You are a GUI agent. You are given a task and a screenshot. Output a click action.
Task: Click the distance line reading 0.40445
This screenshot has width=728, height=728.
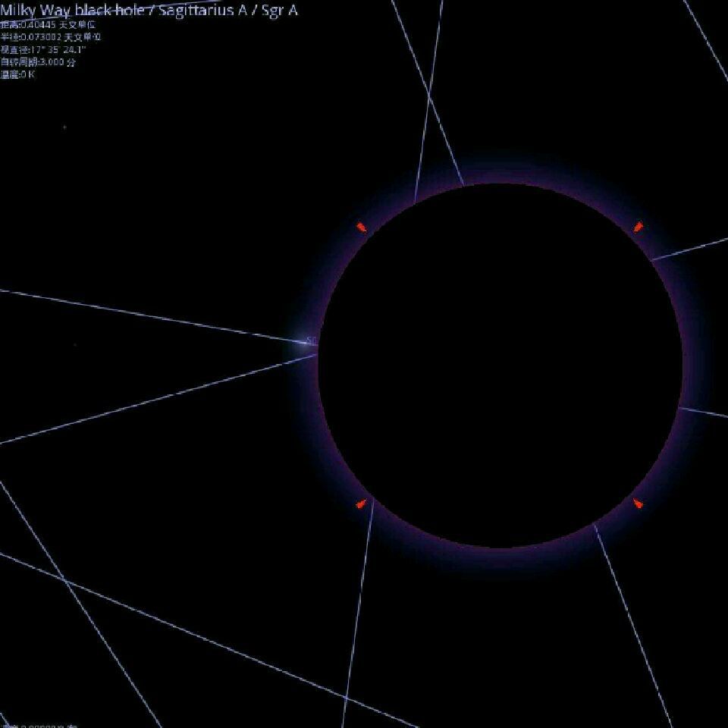[47, 24]
